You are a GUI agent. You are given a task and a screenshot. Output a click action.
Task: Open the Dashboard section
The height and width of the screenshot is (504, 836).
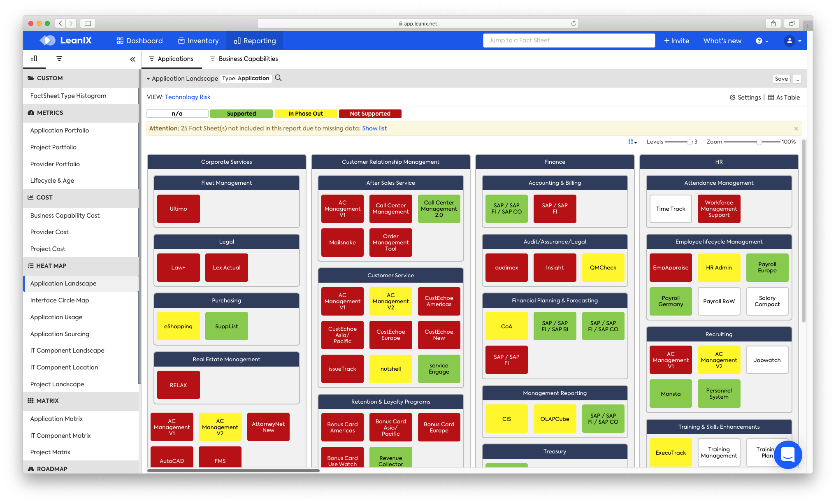[x=139, y=41]
